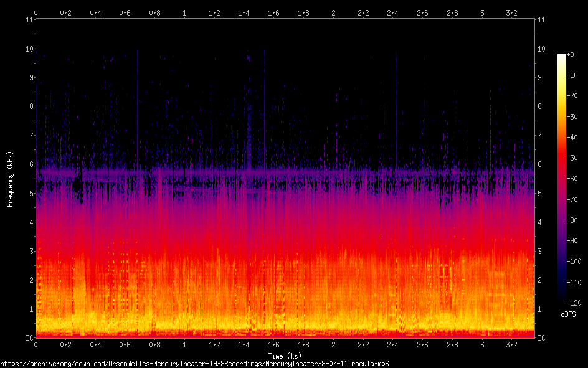Click inside the spectrogram plot area
The width and height of the screenshot is (588, 368).
285,178
